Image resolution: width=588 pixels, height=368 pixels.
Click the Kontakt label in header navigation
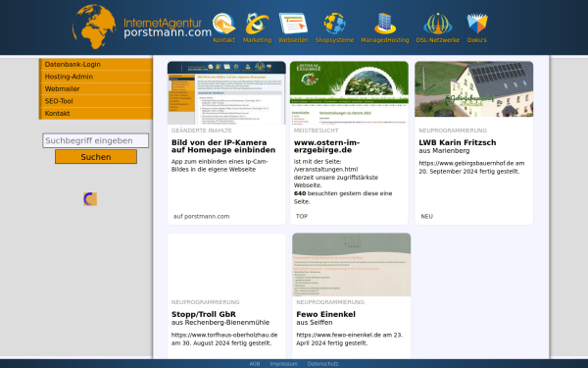click(223, 40)
